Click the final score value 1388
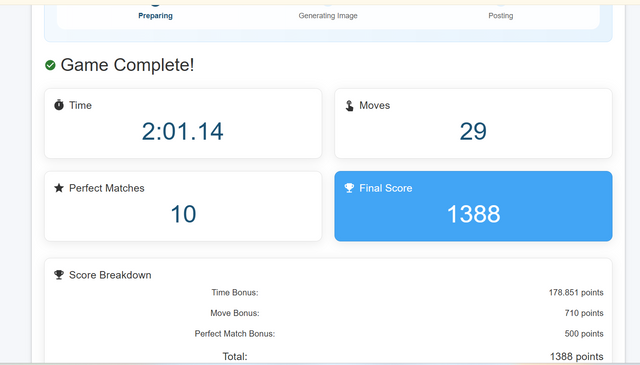 point(473,214)
